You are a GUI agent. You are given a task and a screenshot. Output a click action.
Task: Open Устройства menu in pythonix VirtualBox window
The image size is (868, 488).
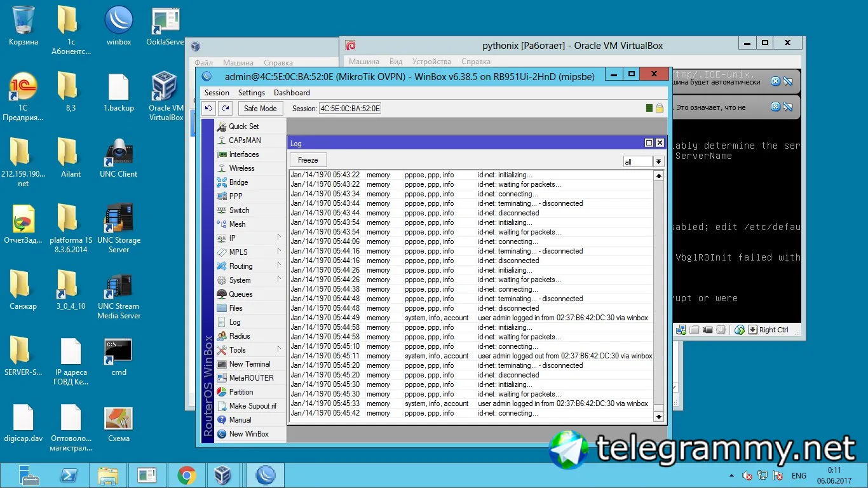[431, 62]
